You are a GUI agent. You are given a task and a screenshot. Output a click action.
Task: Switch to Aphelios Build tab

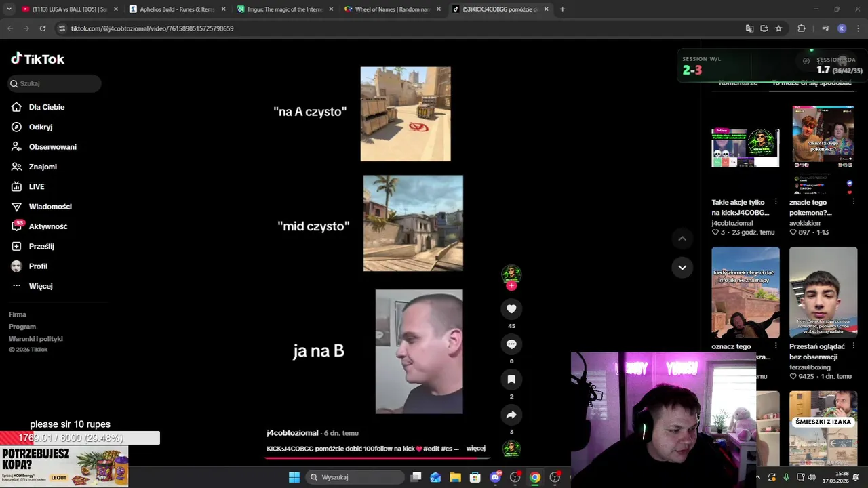(x=178, y=9)
